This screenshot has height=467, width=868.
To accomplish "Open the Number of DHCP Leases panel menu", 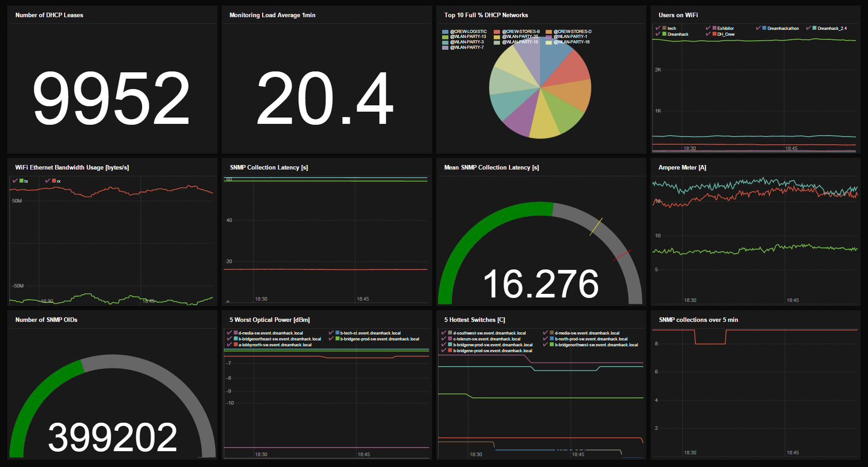I will pos(48,15).
